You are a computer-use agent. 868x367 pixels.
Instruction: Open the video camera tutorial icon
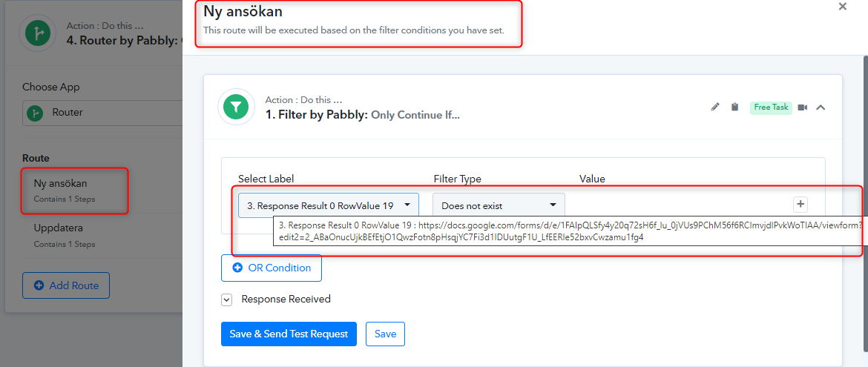point(803,108)
